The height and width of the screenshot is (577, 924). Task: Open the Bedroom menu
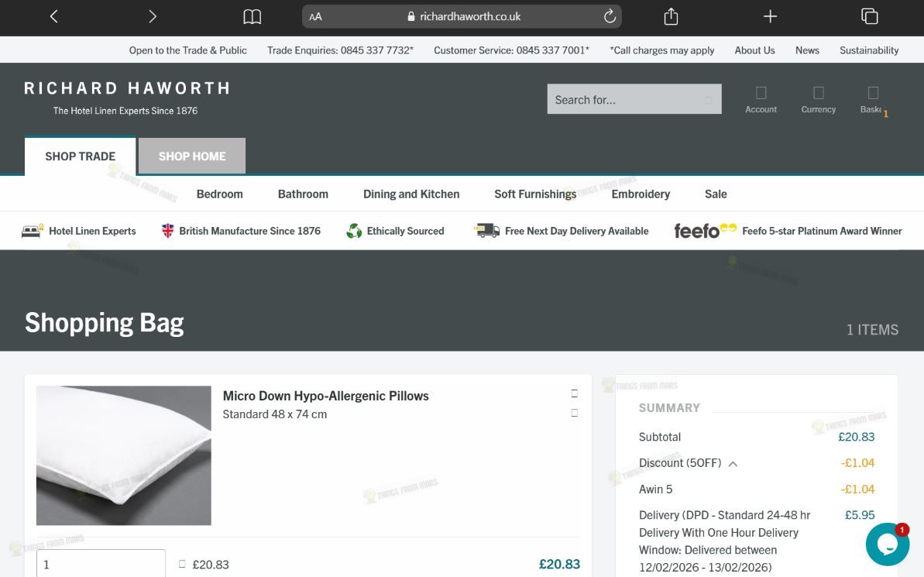pyautogui.click(x=220, y=194)
